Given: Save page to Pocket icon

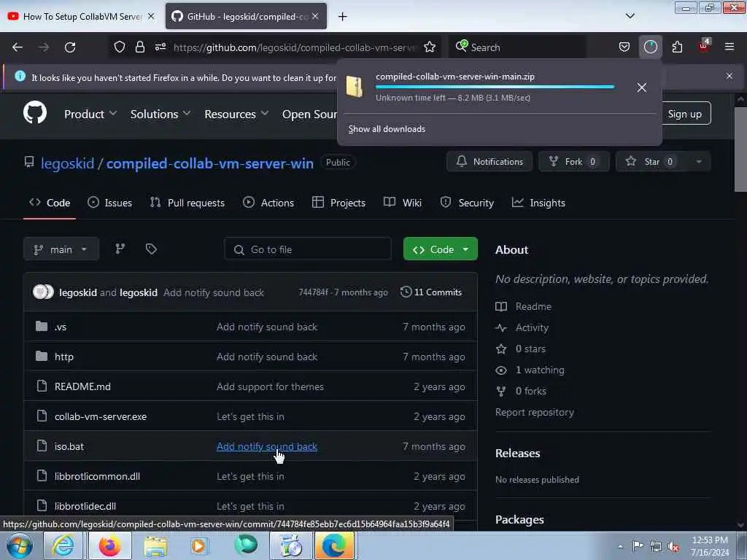Looking at the screenshot, I should [x=624, y=47].
